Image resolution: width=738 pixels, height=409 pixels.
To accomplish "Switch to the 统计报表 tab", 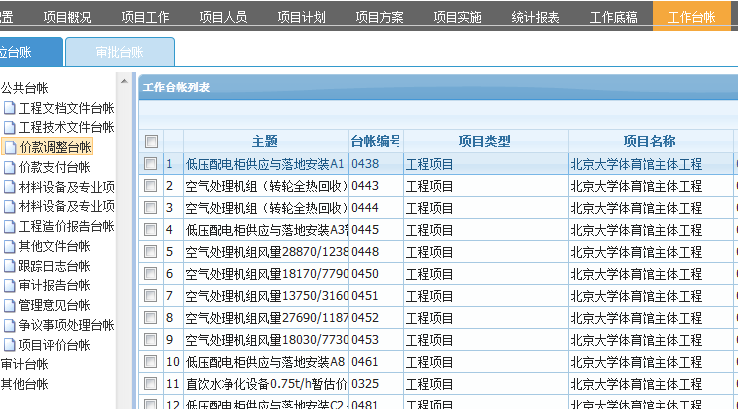I will (535, 17).
